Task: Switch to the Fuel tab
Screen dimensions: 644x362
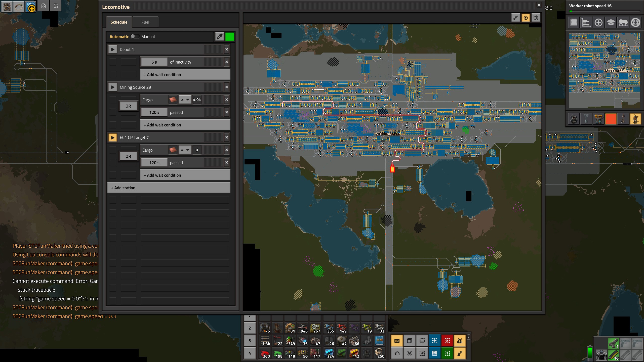Action: 145,22
